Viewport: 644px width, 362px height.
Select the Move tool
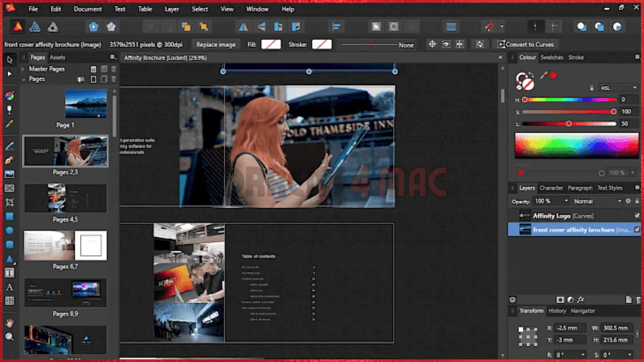click(x=9, y=59)
